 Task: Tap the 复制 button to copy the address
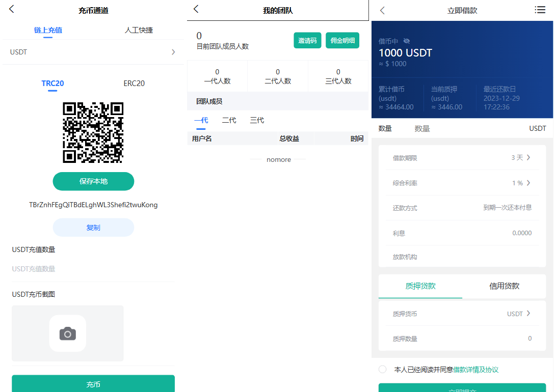point(93,227)
